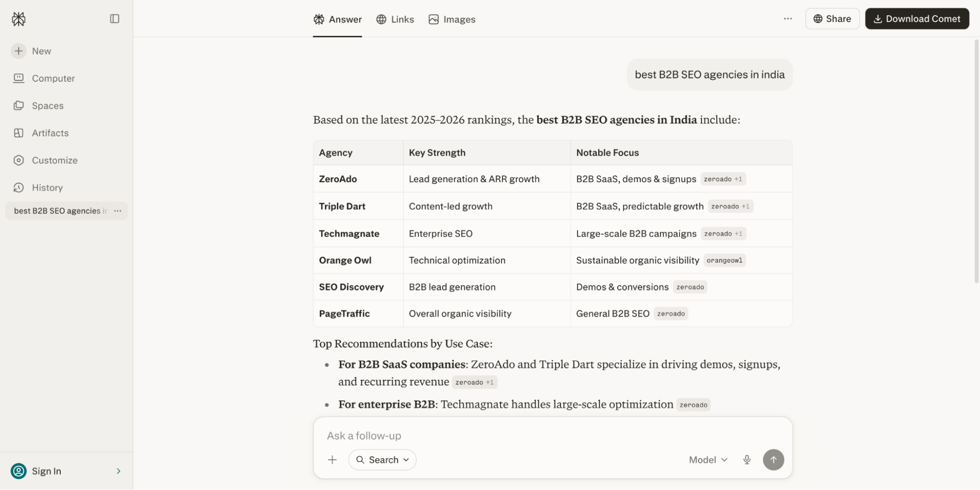This screenshot has width=980, height=490.
Task: Open Artifacts in the sidebar
Action: pos(41,133)
